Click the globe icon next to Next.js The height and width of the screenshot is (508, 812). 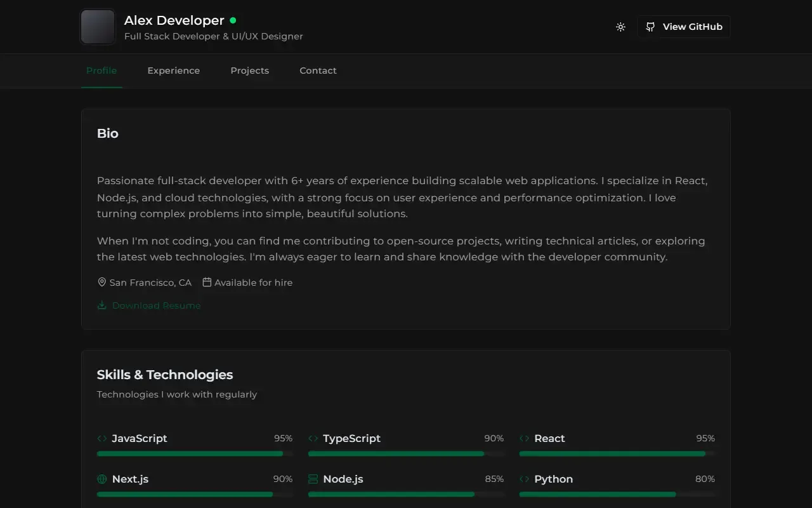tap(101, 479)
